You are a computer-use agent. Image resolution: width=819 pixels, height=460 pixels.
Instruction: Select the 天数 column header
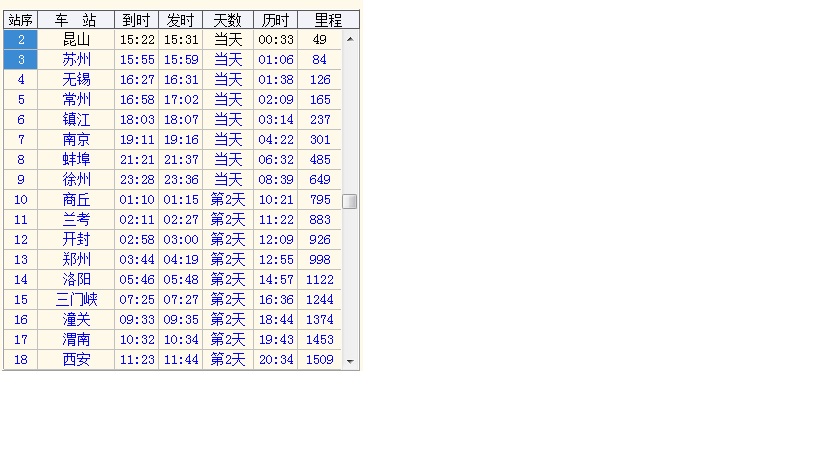point(227,19)
